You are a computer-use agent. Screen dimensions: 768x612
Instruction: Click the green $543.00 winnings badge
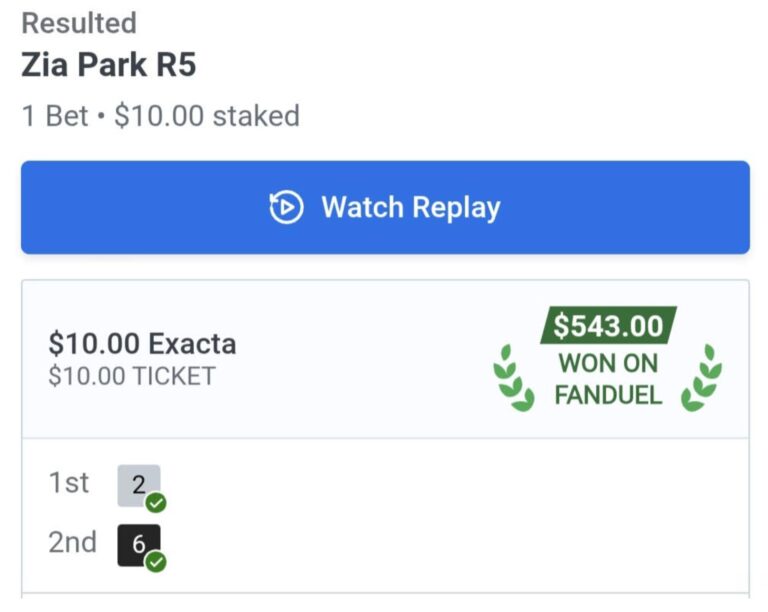point(608,326)
